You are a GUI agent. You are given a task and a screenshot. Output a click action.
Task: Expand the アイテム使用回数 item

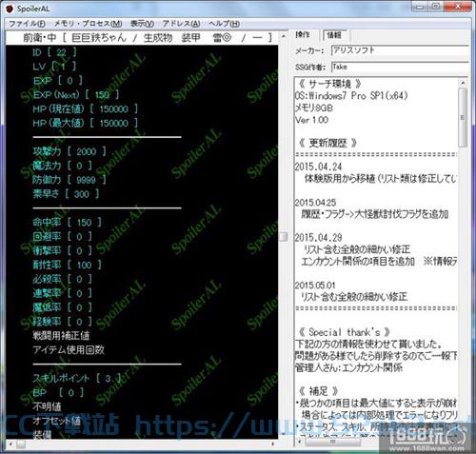(69, 349)
